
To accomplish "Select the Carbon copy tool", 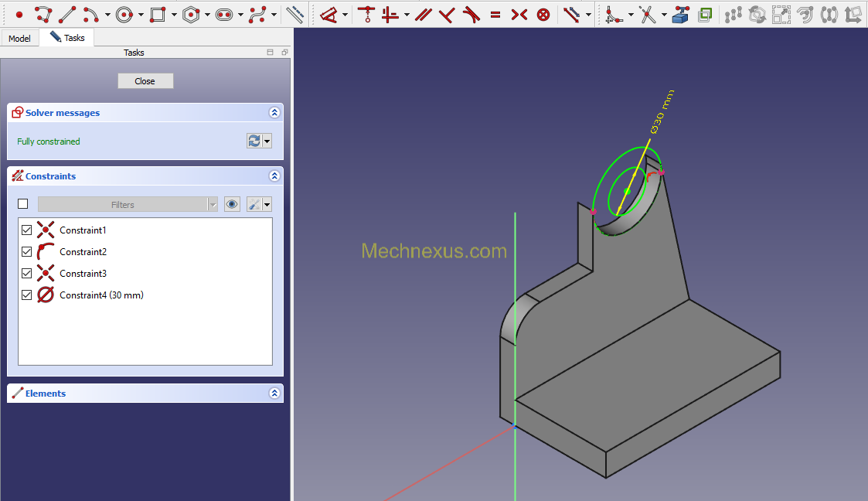I will [705, 15].
